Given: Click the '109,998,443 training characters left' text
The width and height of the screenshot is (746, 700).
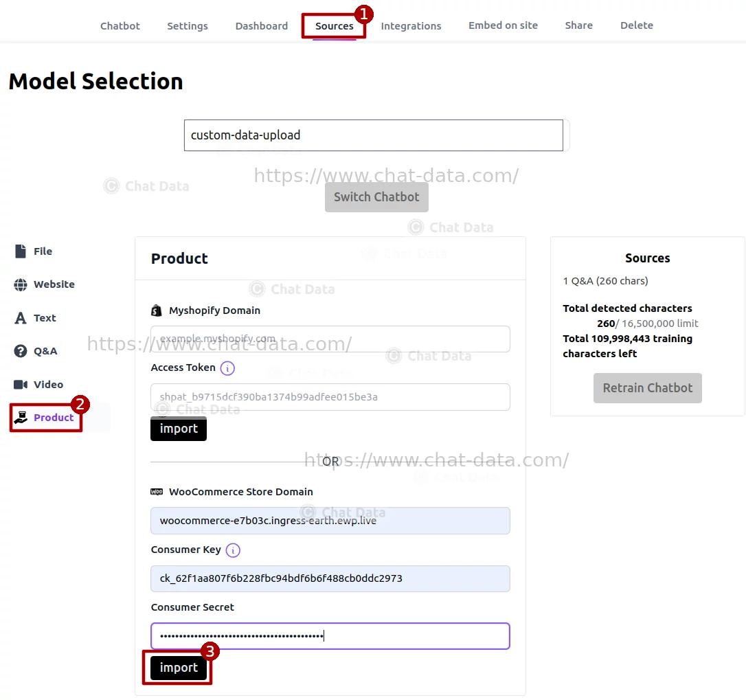Looking at the screenshot, I should pyautogui.click(x=627, y=346).
